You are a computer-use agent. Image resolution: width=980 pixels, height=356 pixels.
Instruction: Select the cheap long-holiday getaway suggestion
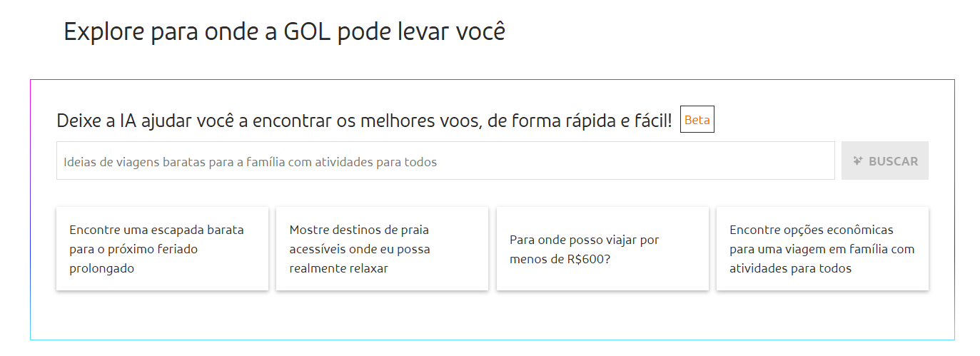tap(162, 249)
